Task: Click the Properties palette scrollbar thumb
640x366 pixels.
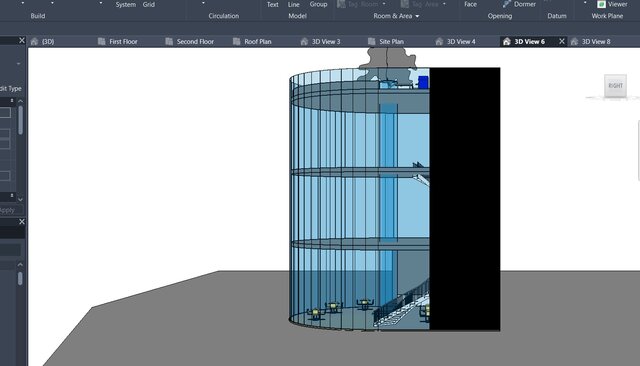Action: click(20, 120)
